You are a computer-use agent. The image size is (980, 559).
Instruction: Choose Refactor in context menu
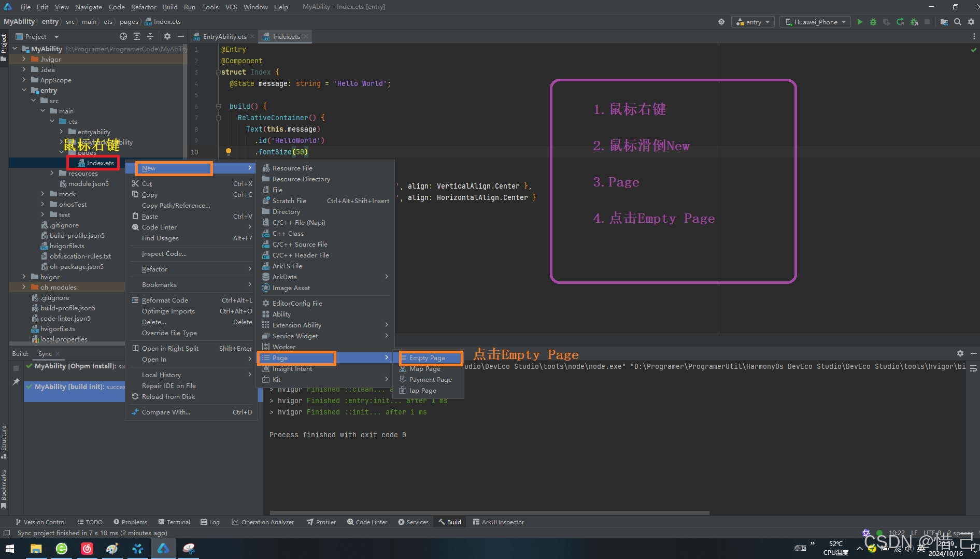tap(191, 269)
